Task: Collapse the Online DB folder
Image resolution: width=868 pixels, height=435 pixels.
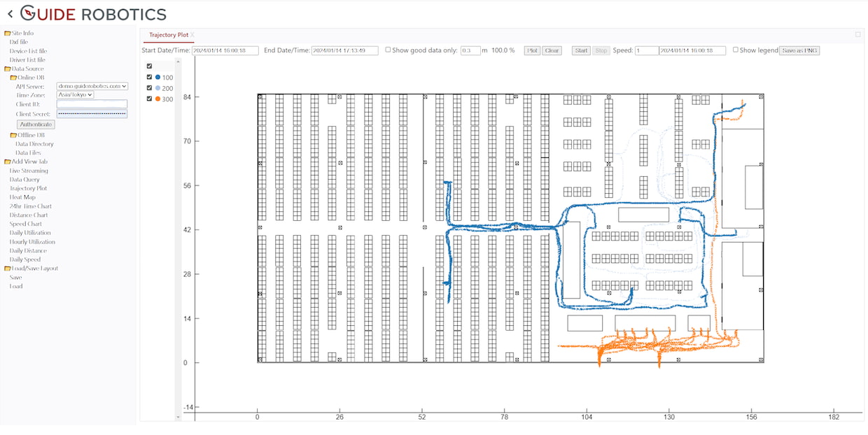Action: point(13,78)
